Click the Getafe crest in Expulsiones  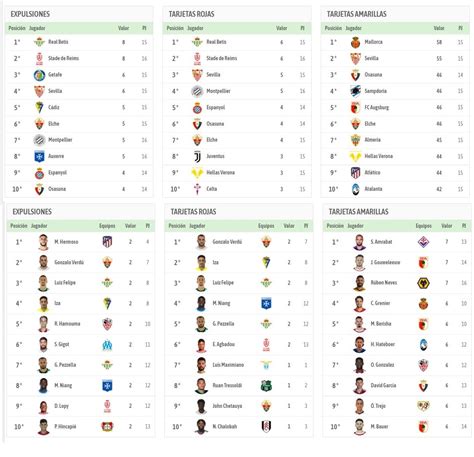pyautogui.click(x=39, y=75)
